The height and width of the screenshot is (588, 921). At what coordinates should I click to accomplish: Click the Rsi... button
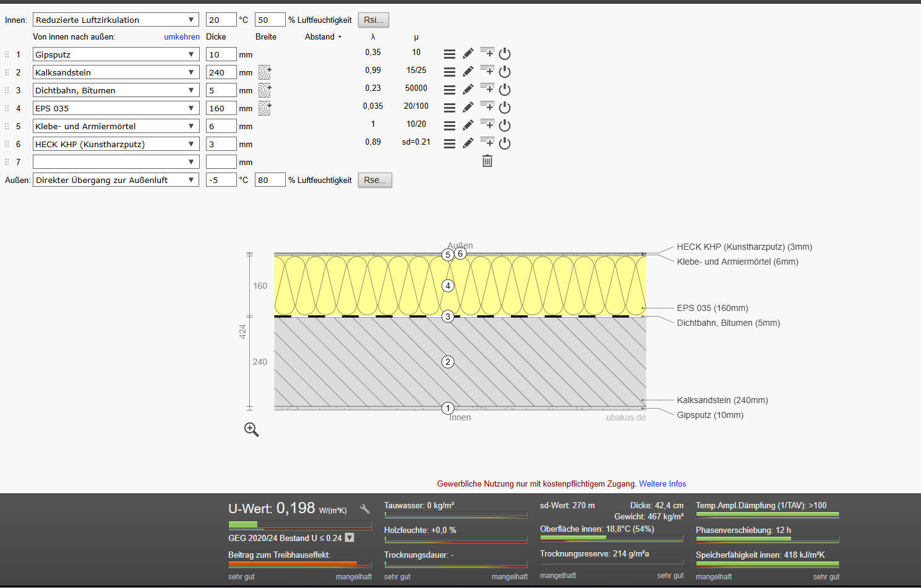[374, 20]
